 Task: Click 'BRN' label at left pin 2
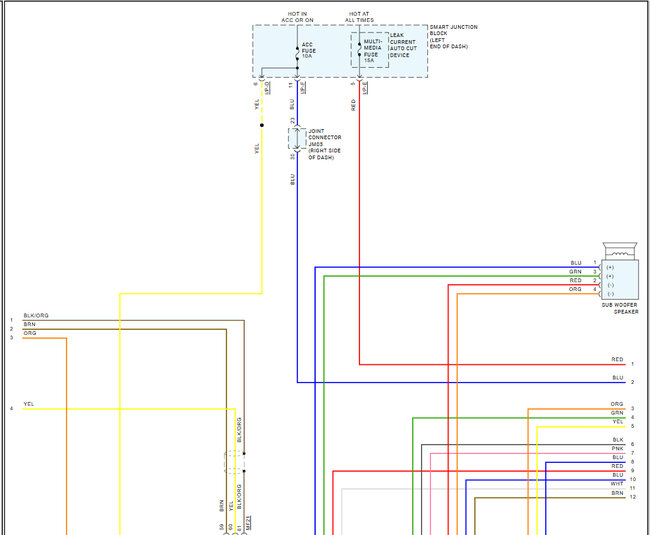[29, 324]
